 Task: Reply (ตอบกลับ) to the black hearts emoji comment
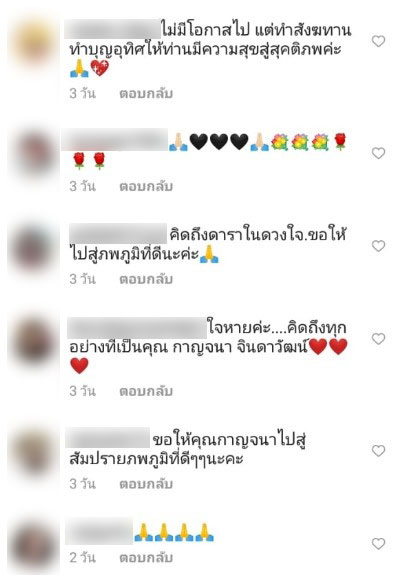pyautogui.click(x=146, y=186)
